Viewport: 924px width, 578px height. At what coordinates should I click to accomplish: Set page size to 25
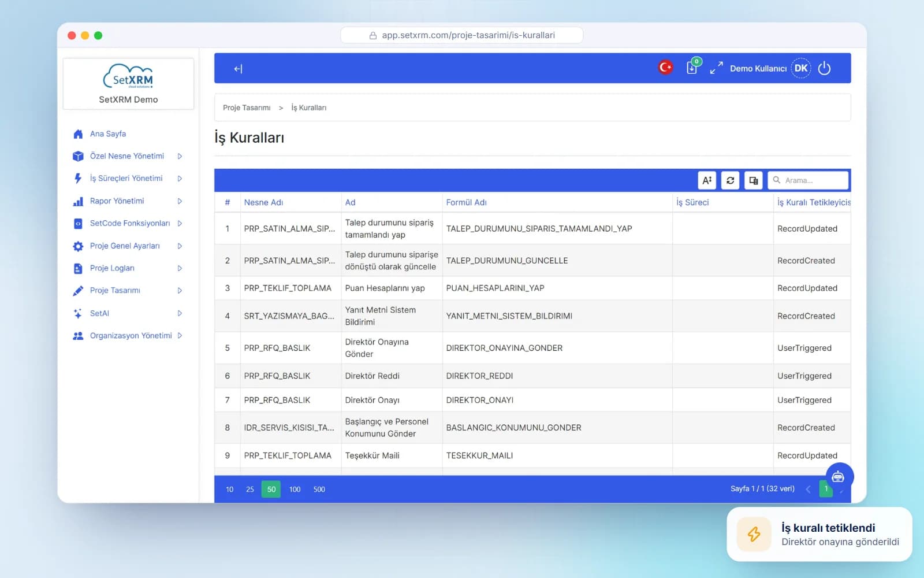tap(249, 490)
